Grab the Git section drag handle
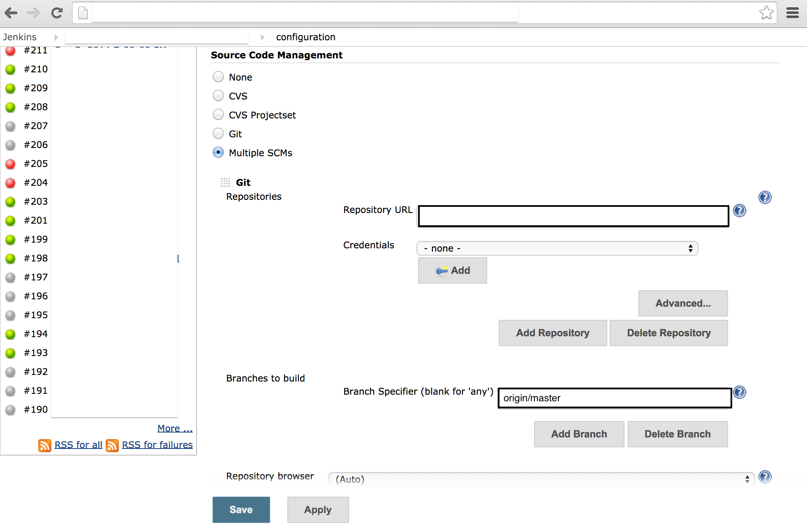 pos(225,182)
